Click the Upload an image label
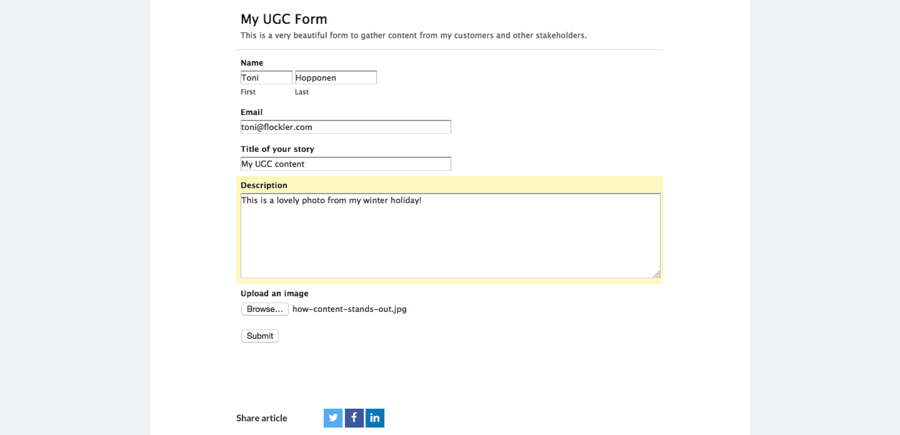 coord(274,294)
